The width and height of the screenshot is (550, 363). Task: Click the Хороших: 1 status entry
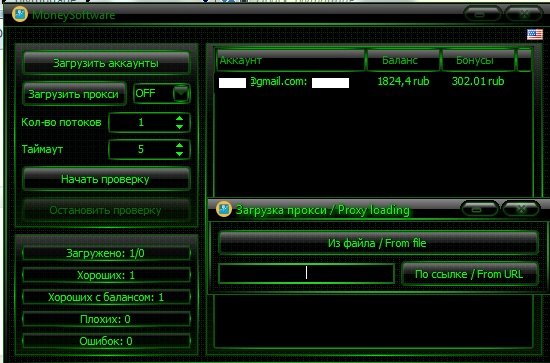(x=106, y=275)
